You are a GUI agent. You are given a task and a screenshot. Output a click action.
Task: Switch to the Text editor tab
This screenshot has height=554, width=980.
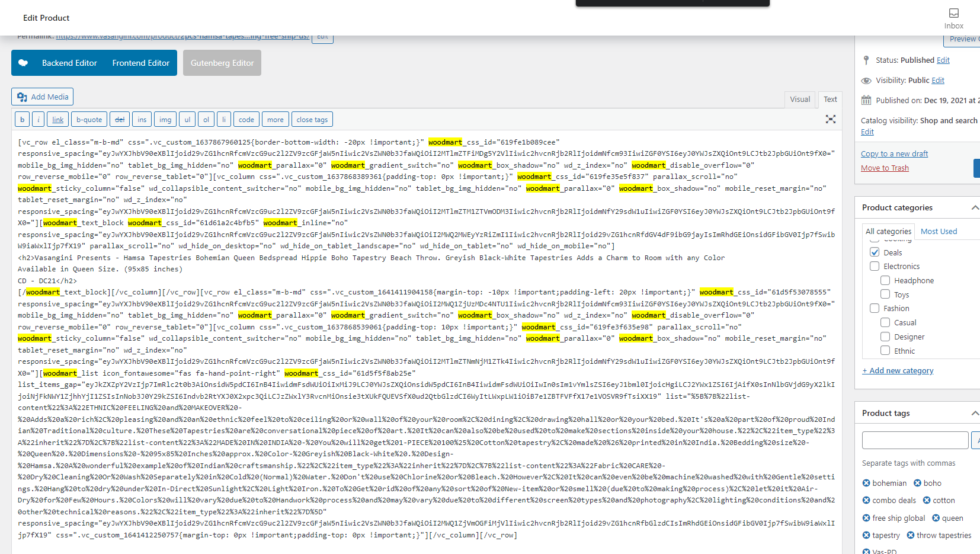point(830,100)
